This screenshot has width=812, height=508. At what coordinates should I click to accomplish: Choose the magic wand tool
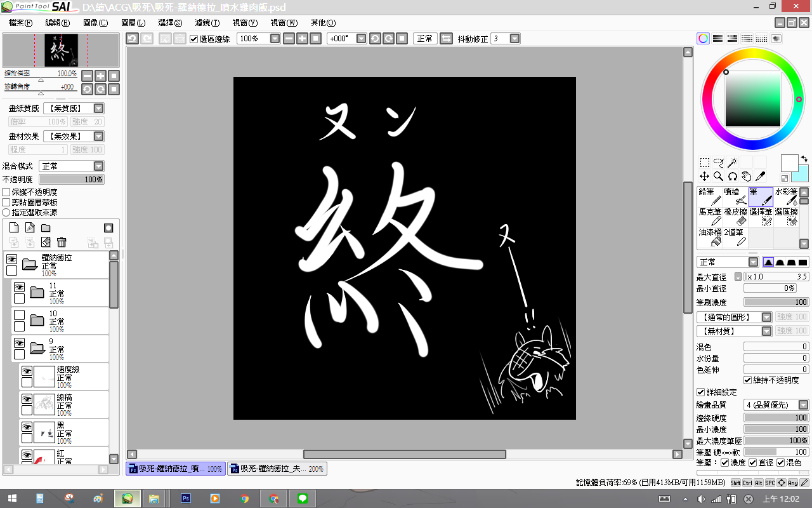733,163
